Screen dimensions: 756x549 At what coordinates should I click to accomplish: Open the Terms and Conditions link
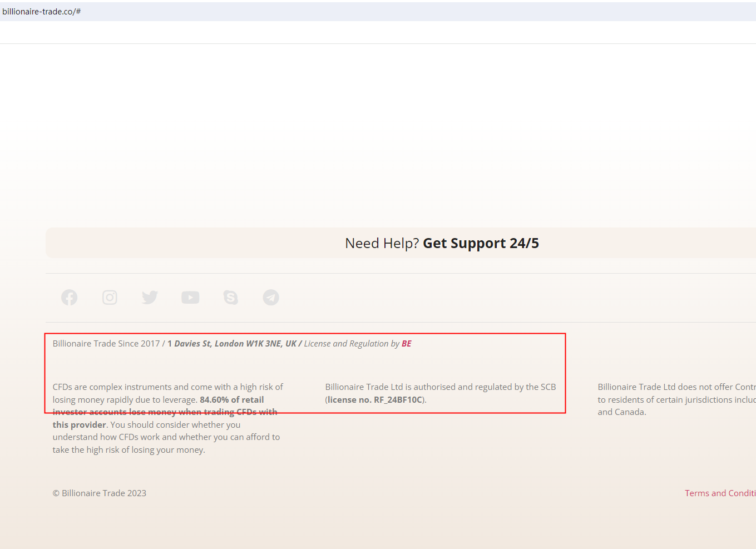720,493
